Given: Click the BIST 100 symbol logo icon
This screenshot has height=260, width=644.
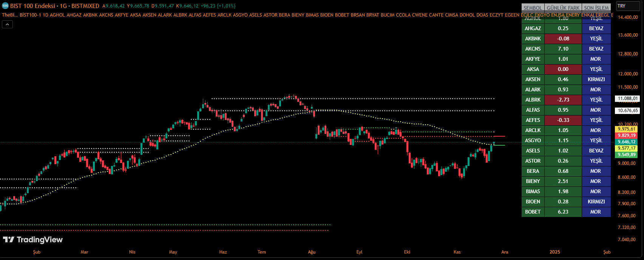Looking at the screenshot, I should pyautogui.click(x=5, y=6).
